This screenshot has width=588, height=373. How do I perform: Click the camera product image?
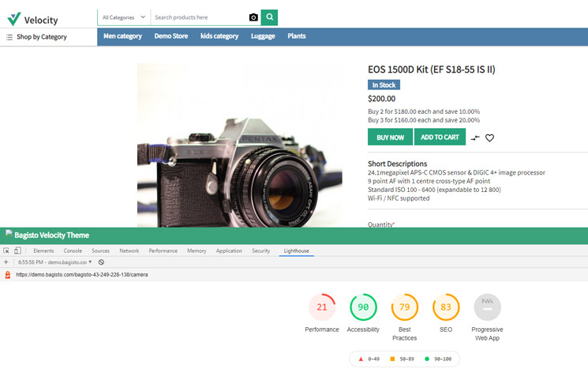(x=240, y=145)
